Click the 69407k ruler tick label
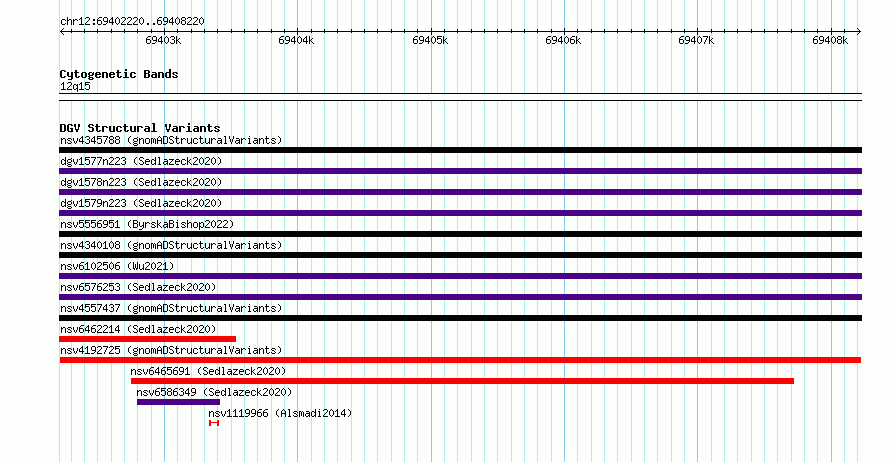 coord(696,40)
